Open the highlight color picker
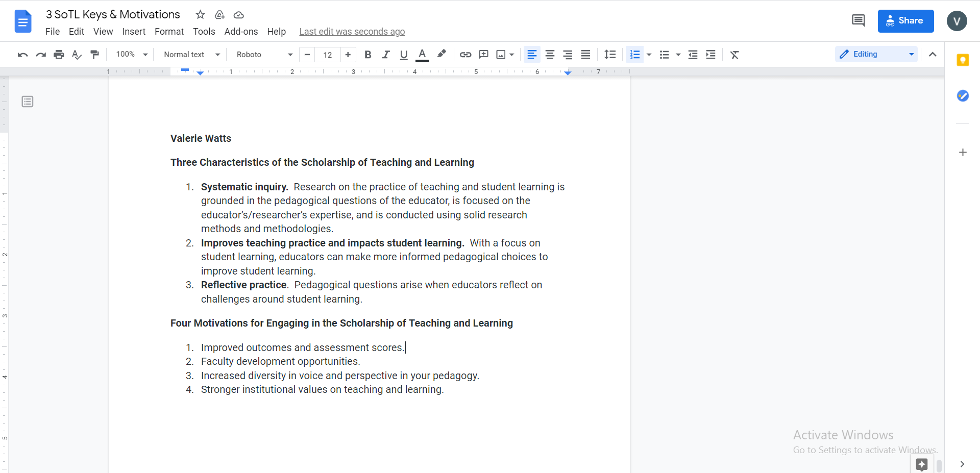The image size is (980, 473). [x=442, y=54]
